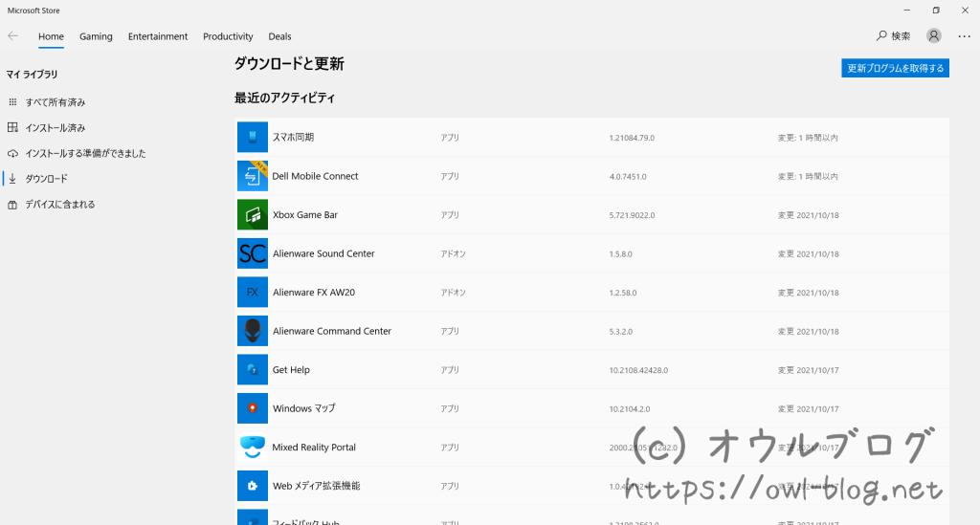980x525 pixels.
Task: Open the Entertainment tab
Action: (158, 36)
